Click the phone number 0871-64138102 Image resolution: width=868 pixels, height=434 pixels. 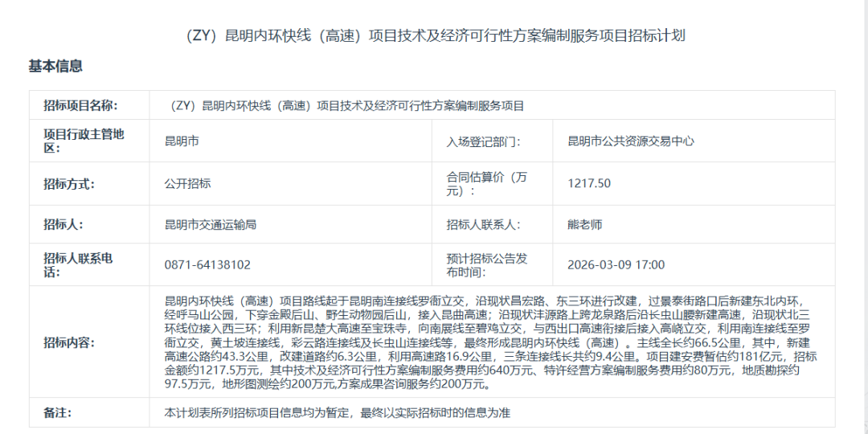(x=207, y=264)
